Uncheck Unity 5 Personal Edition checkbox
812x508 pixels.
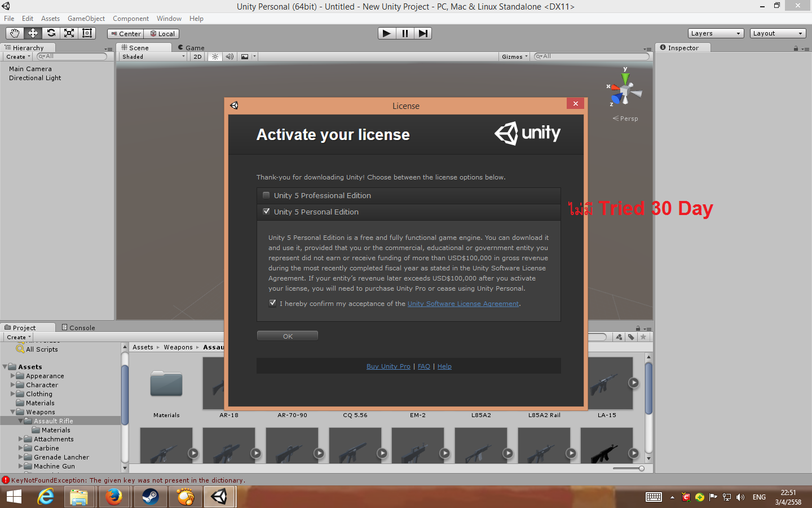(x=266, y=212)
